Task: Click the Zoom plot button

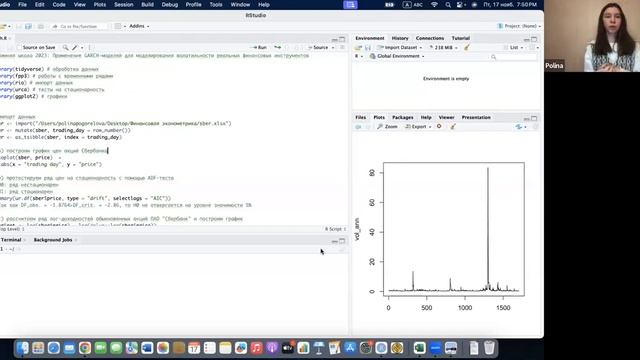Action: [x=387, y=127]
